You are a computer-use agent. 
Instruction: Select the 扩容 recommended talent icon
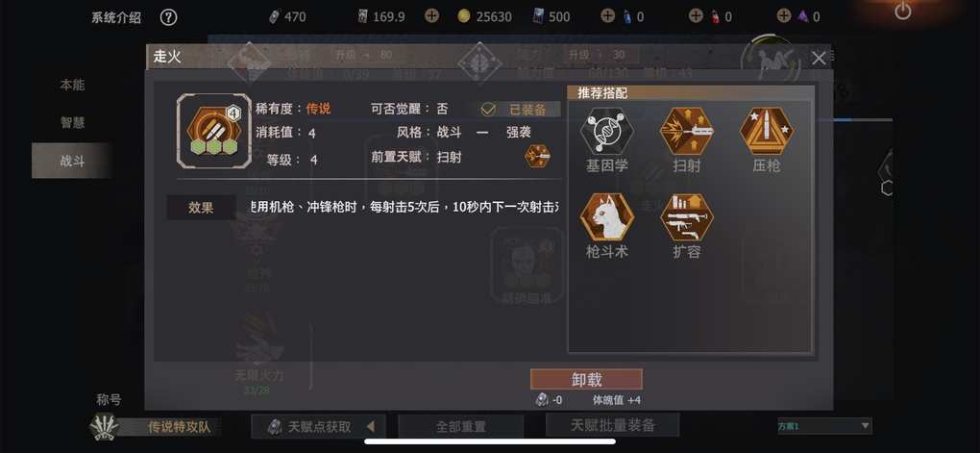click(x=686, y=217)
